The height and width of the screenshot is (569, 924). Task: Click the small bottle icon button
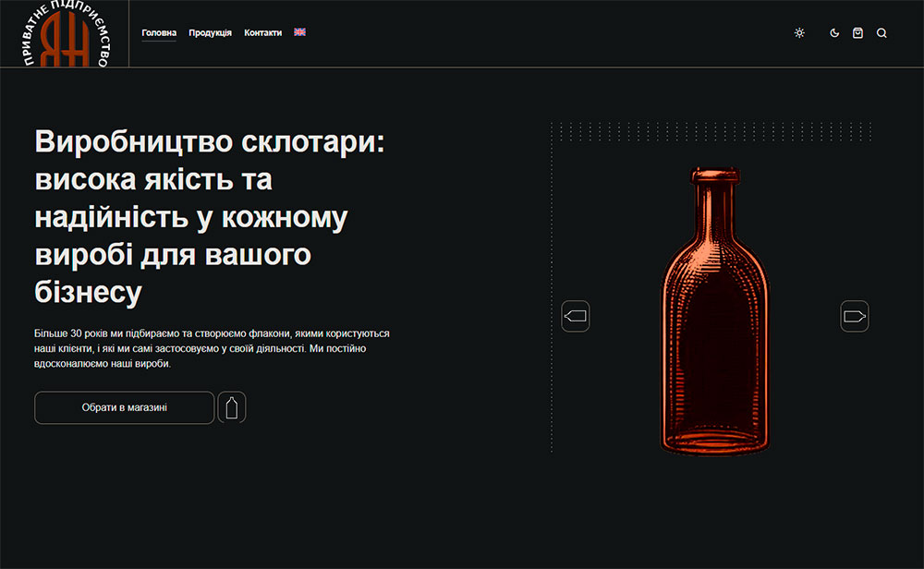tap(232, 407)
